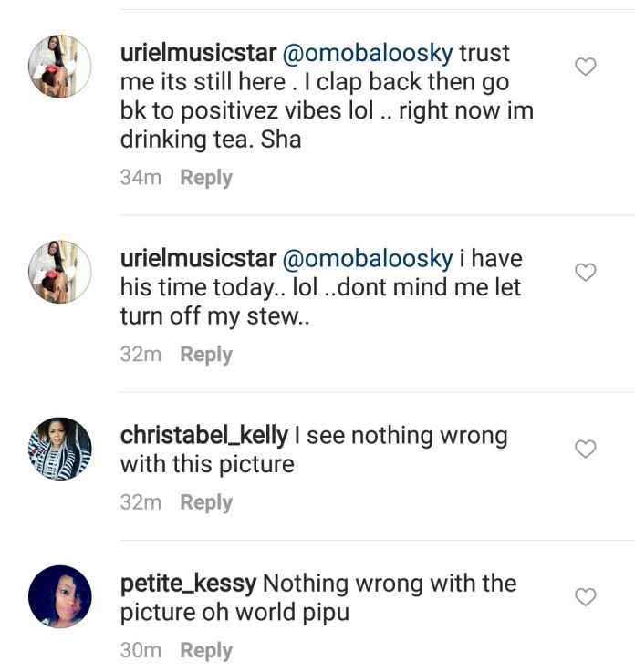Screen dimensions: 635x672
Task: Reply to the "drinking tea" comment
Action: 206,178
